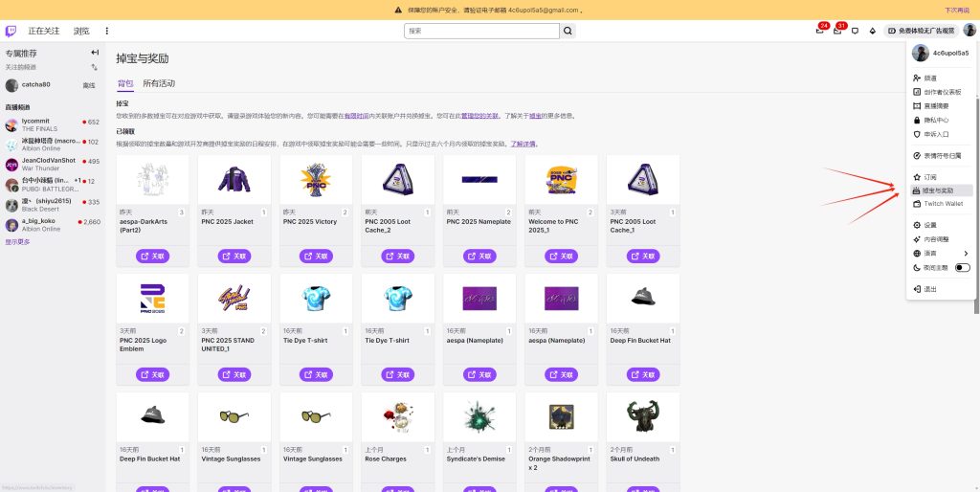Click 显示更多 show more in sidebar
The height and width of the screenshot is (492, 980).
tap(17, 242)
